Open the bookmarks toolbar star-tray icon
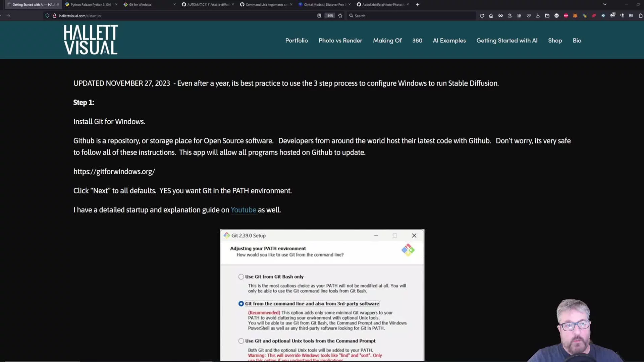The image size is (644, 362). tap(510, 16)
